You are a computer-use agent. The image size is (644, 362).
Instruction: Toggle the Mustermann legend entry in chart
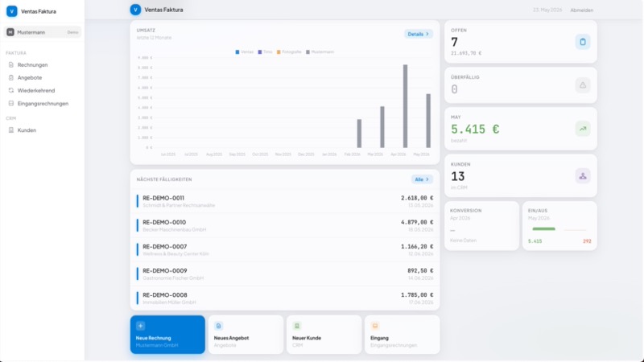(x=320, y=52)
